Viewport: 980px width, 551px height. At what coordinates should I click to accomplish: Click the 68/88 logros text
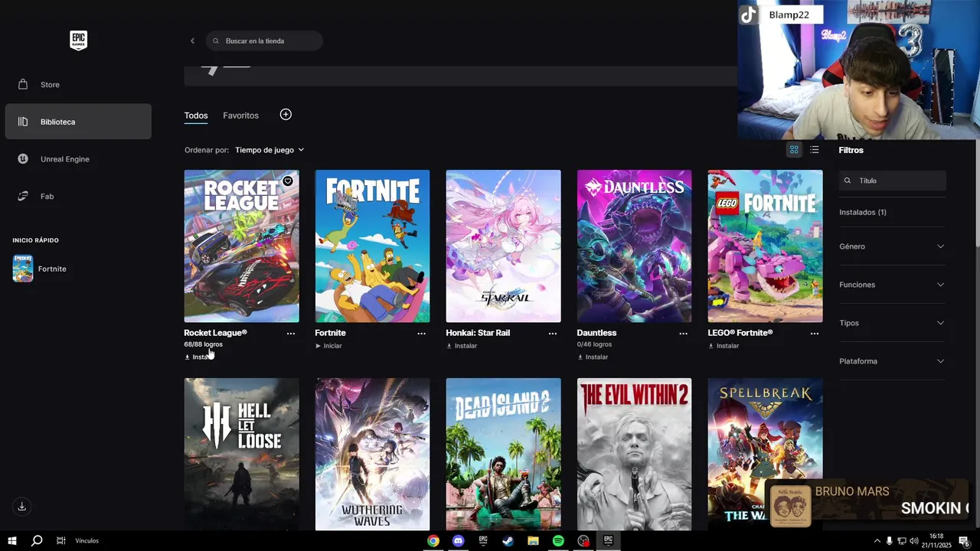(x=203, y=344)
